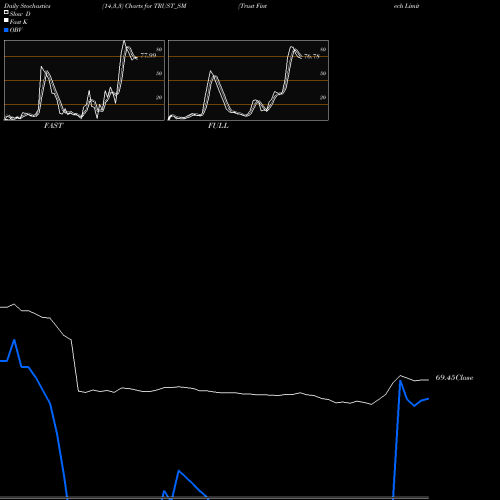This screenshot has height=500, width=500.
Task: Click the FULL chart label
Action: [218, 126]
